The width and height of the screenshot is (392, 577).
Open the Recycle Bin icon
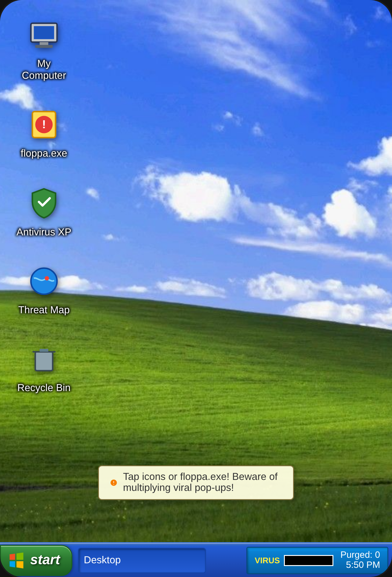click(x=44, y=360)
